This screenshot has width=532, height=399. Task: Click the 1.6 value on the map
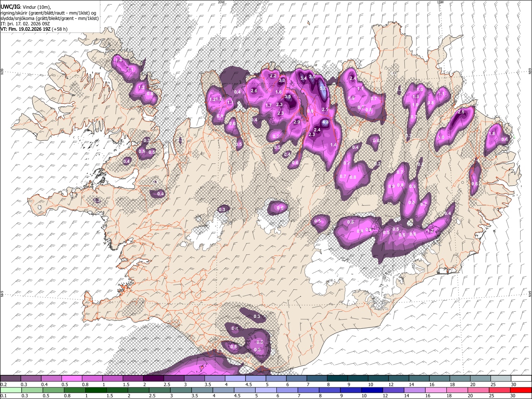point(278,92)
